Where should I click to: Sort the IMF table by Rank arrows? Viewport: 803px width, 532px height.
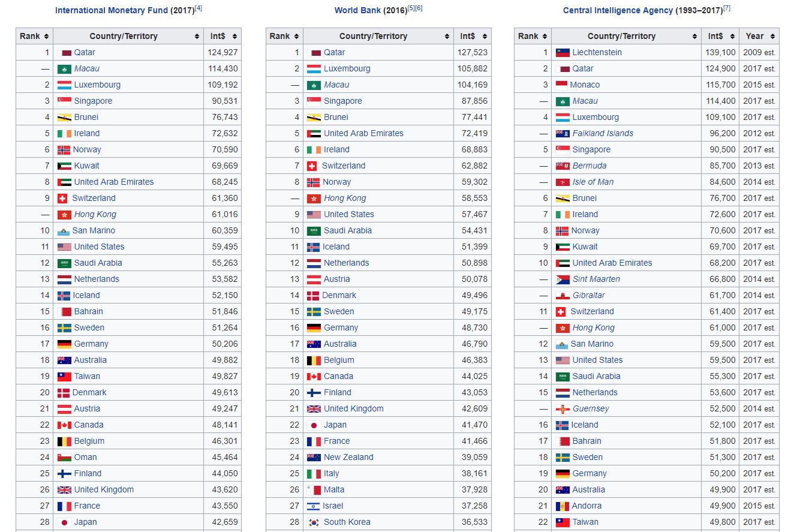point(47,36)
